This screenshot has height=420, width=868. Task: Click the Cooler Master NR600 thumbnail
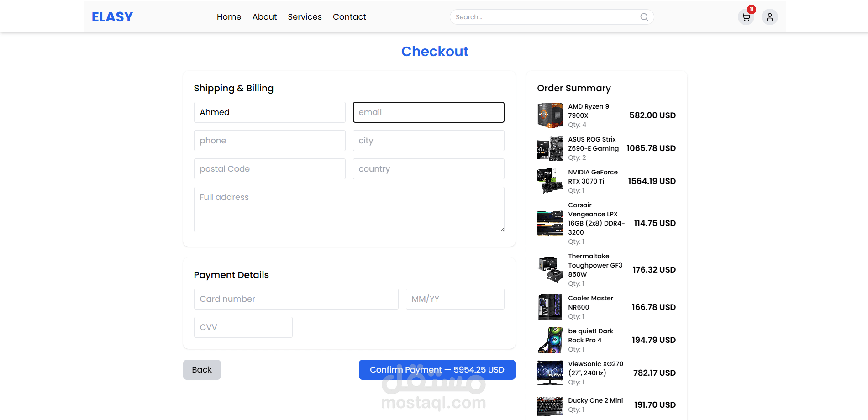click(x=550, y=307)
